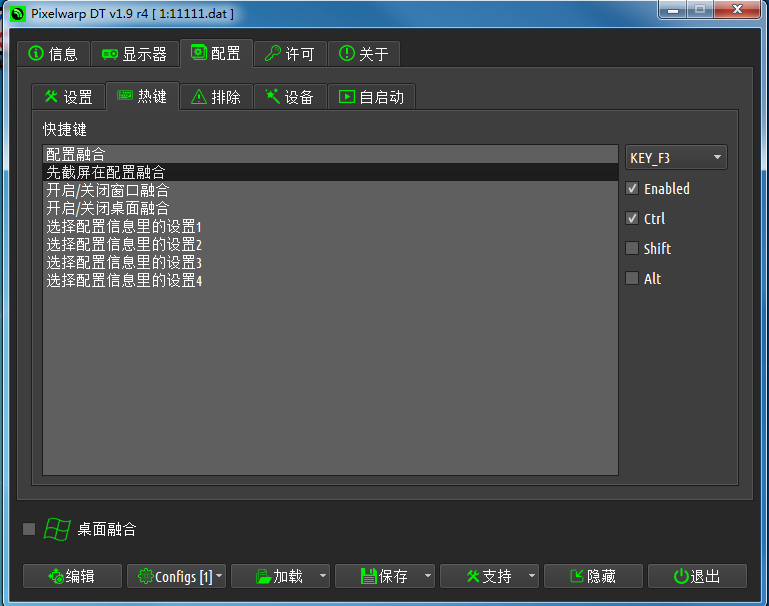Expand the 保存 dropdown arrow

(428, 576)
